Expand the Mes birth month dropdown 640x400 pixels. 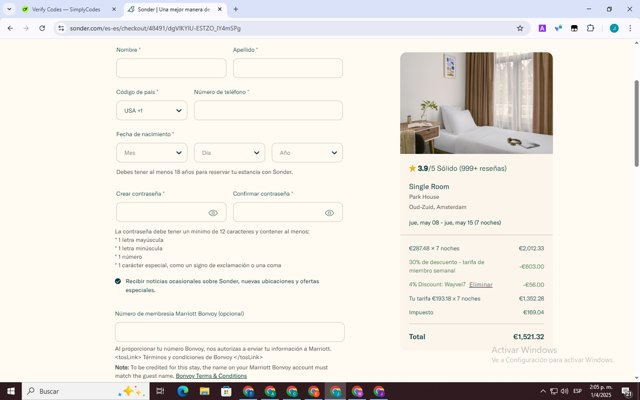pyautogui.click(x=152, y=153)
